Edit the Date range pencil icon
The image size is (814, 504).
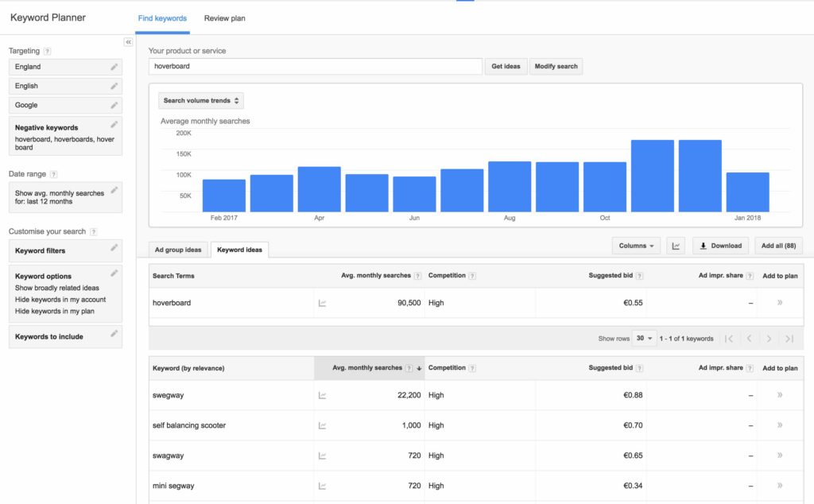[x=114, y=190]
